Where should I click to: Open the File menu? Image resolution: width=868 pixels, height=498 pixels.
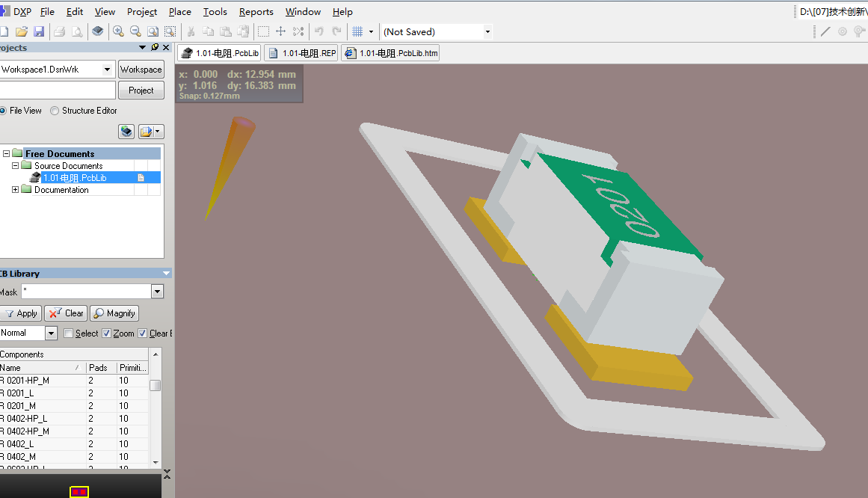pos(47,12)
